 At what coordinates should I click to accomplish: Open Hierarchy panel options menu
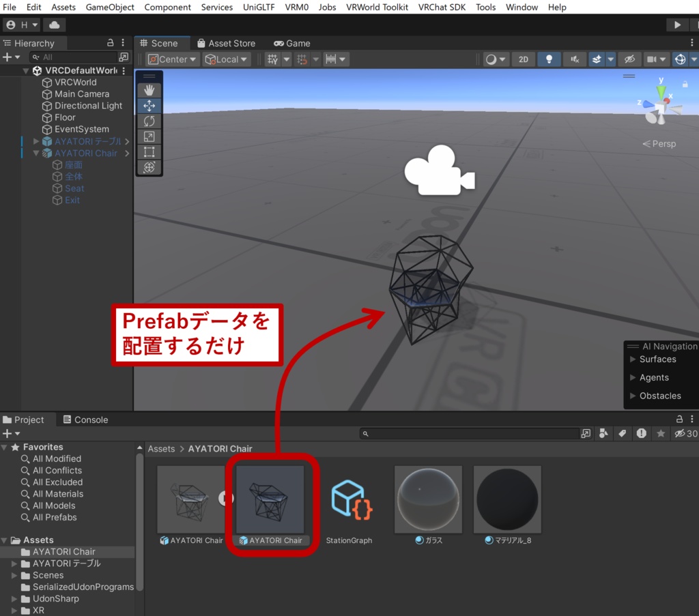(123, 43)
